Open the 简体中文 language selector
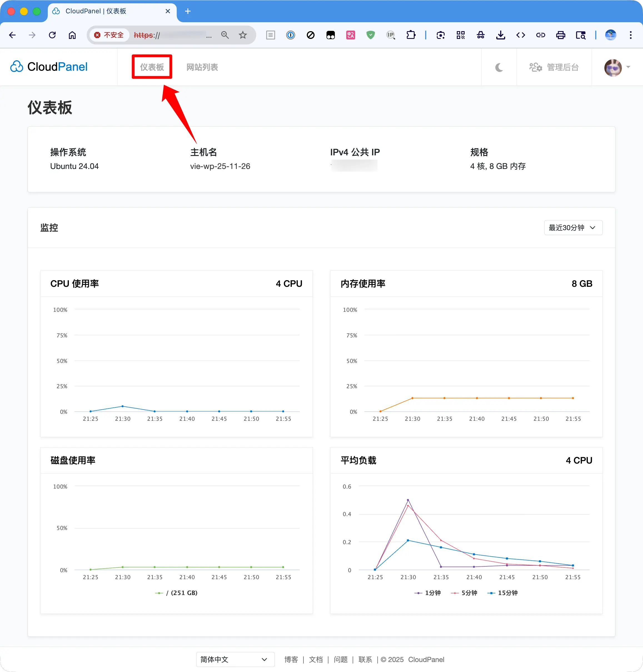Screen dimensions: 643x672 tap(235, 659)
